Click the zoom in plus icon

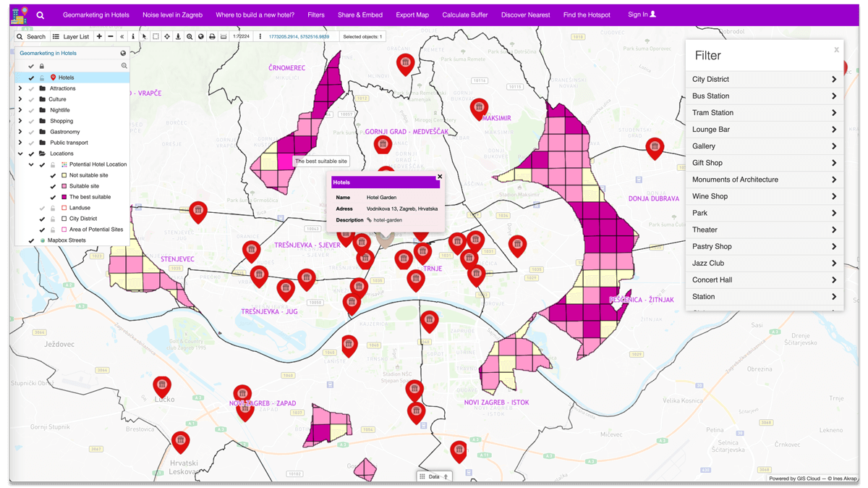click(99, 36)
